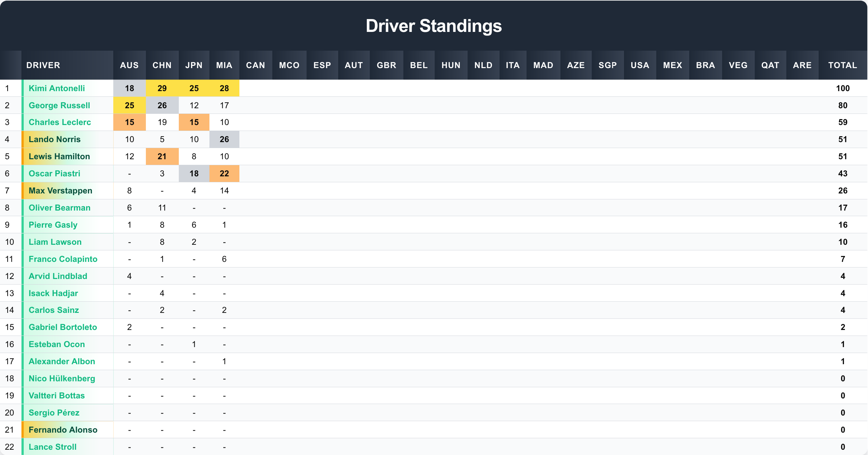Click Oscar Piastri's total of 43

coord(843,174)
